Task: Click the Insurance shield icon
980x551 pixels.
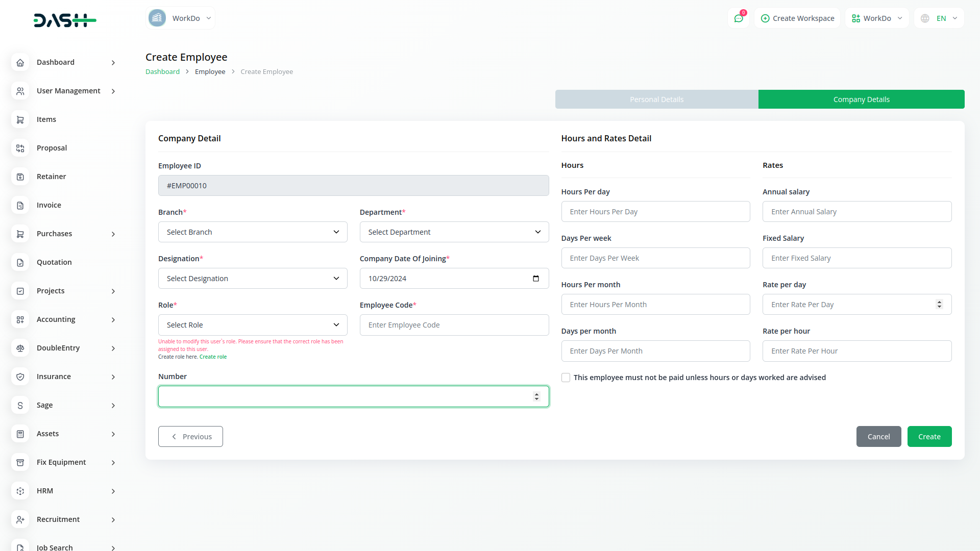Action: pyautogui.click(x=20, y=377)
